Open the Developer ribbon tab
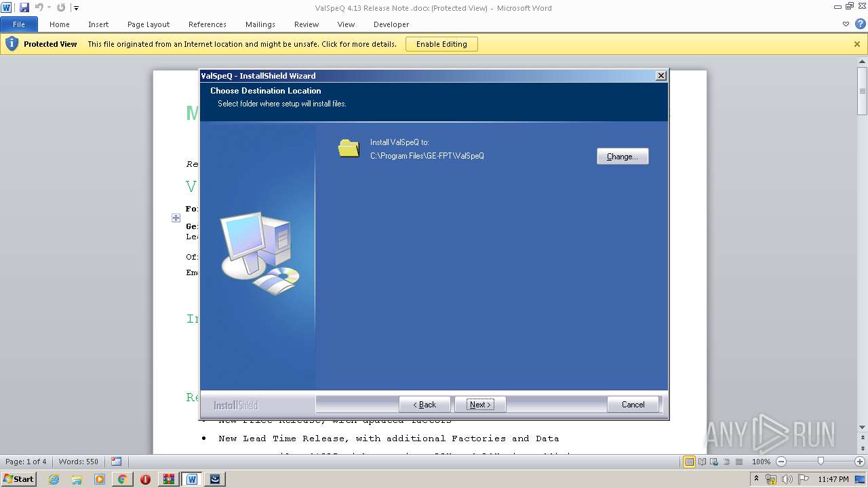868x488 pixels. (391, 24)
